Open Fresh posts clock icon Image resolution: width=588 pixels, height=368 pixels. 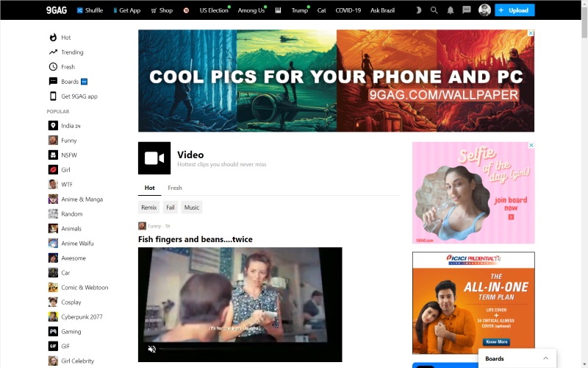[54, 67]
